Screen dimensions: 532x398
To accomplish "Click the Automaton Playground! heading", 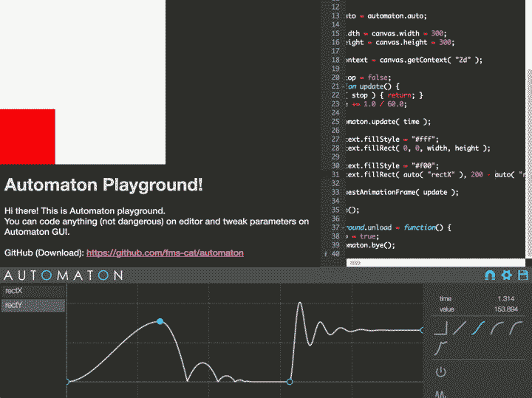I will [103, 185].
